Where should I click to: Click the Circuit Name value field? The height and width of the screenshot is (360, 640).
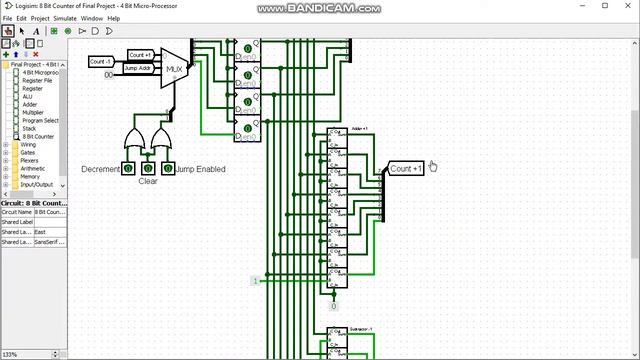coord(50,212)
